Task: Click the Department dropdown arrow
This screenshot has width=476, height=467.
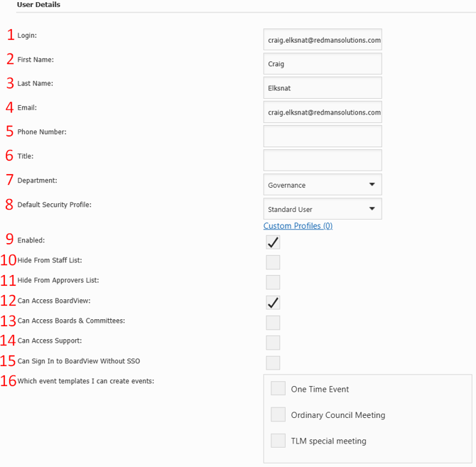Action: (372, 185)
